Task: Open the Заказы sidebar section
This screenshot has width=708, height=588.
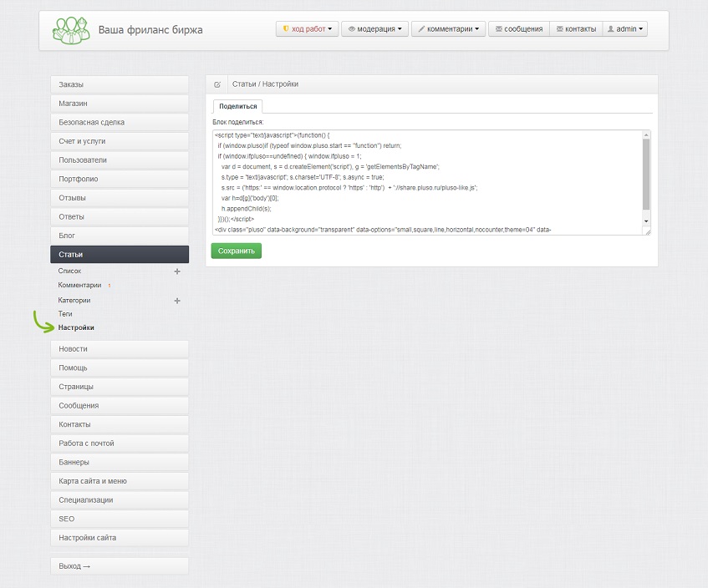Action: (x=120, y=84)
